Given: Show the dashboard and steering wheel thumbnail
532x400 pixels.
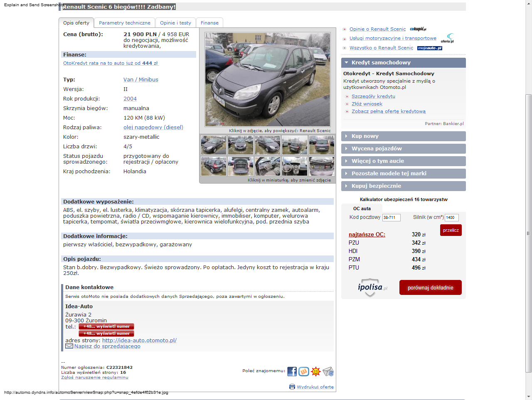Looking at the screenshot, I should click(294, 166).
